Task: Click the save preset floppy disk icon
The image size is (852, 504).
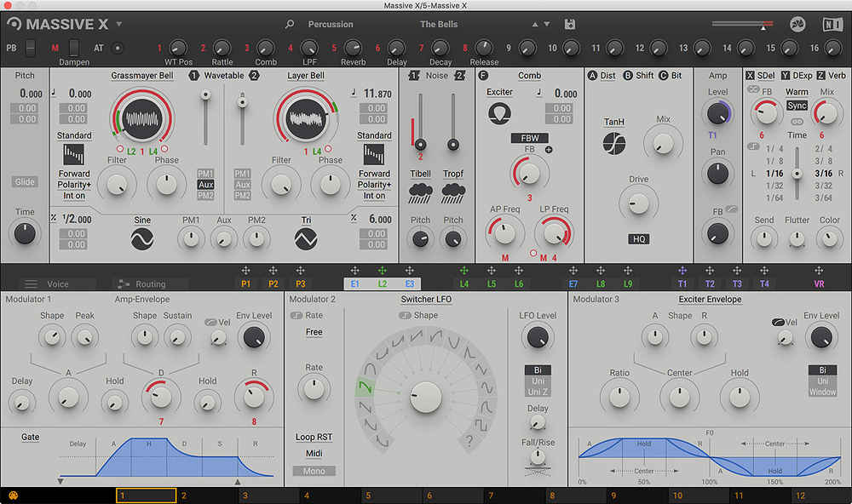Action: click(569, 24)
